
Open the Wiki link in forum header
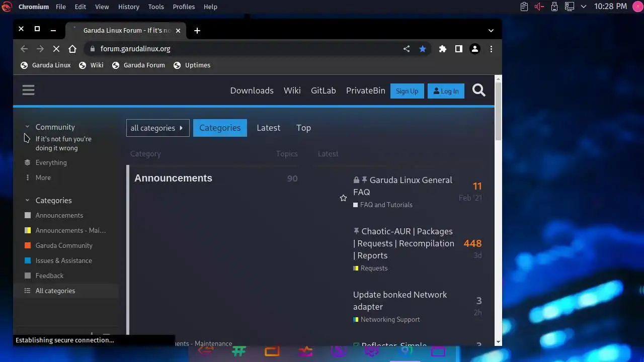[x=292, y=90]
